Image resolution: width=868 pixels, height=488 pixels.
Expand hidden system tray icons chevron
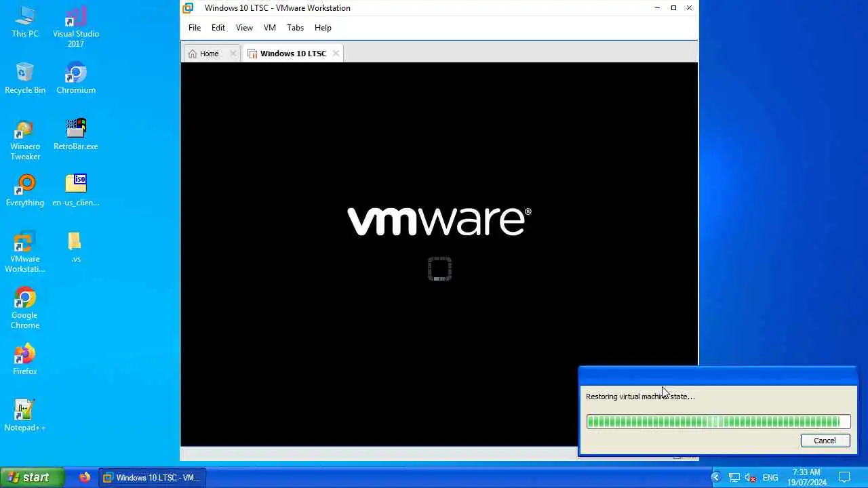pos(715,477)
